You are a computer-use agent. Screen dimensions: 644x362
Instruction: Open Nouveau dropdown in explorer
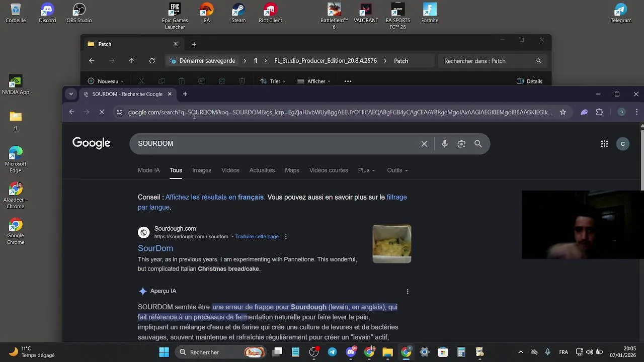coord(106,81)
